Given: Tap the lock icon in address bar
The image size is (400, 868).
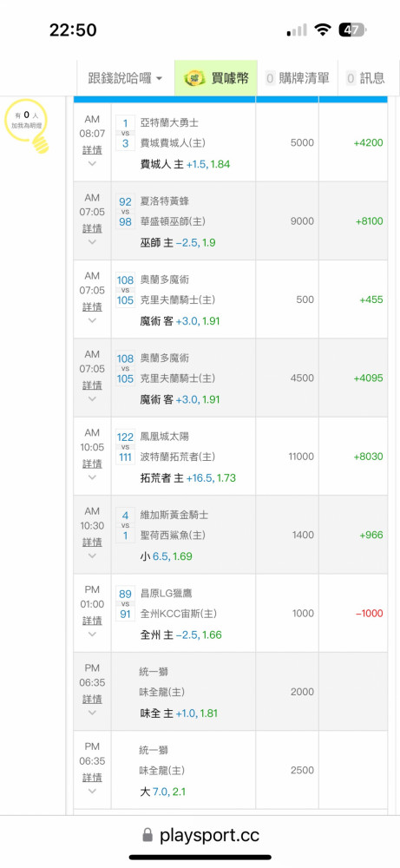Looking at the screenshot, I should coord(148,835).
